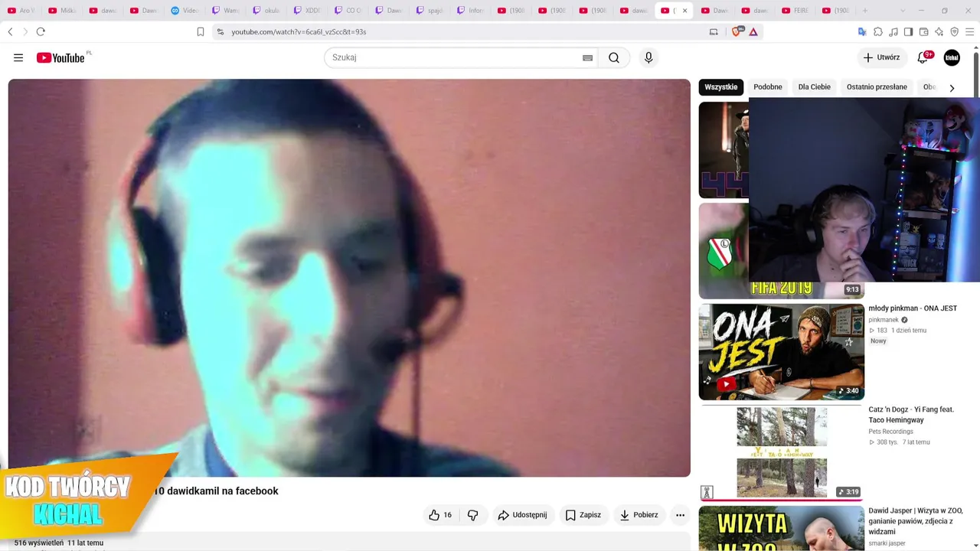Image resolution: width=980 pixels, height=551 pixels.
Task: Select the Dla Ciebie filter chip
Action: [815, 87]
